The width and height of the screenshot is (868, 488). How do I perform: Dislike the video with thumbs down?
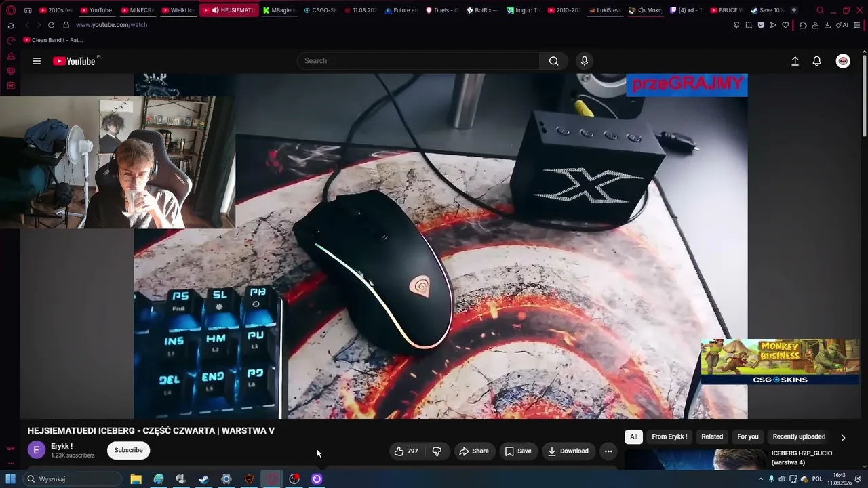[437, 451]
